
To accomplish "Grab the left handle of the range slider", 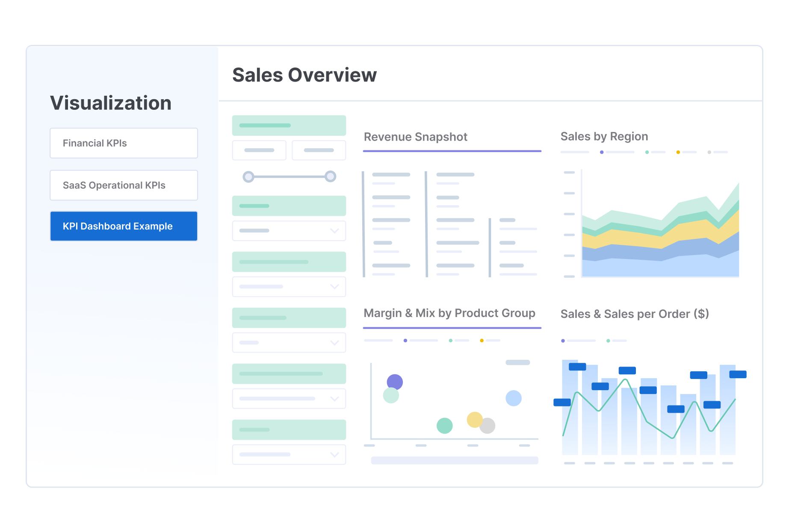I will [x=248, y=176].
